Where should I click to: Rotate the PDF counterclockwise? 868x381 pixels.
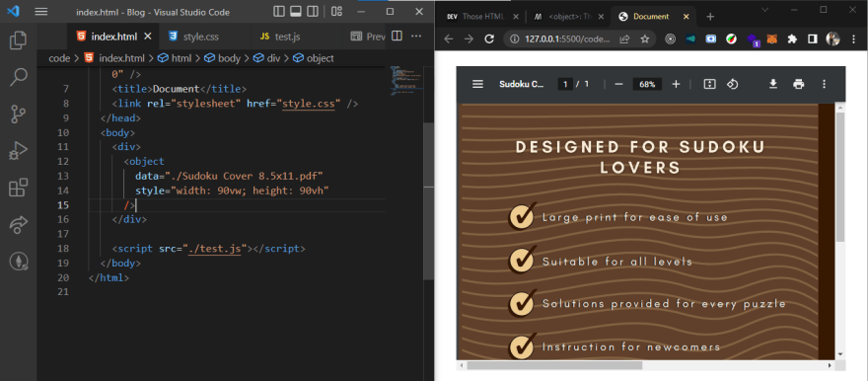pyautogui.click(x=732, y=84)
